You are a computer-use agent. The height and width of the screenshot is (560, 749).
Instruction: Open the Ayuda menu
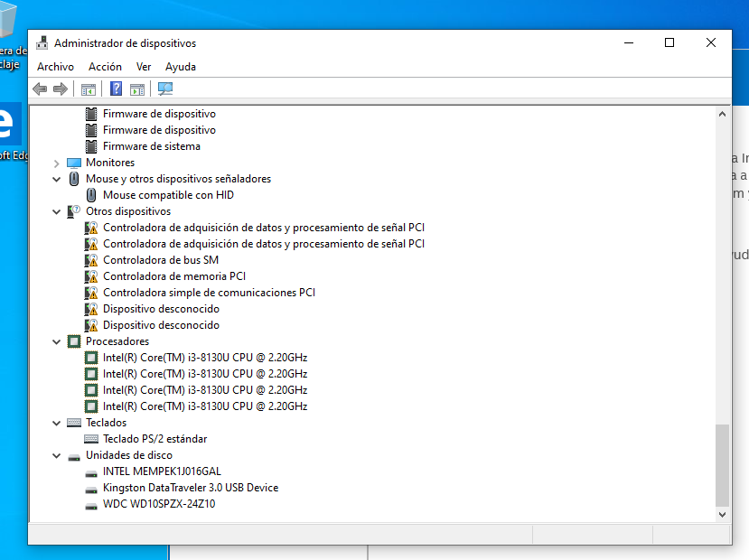[x=181, y=67]
